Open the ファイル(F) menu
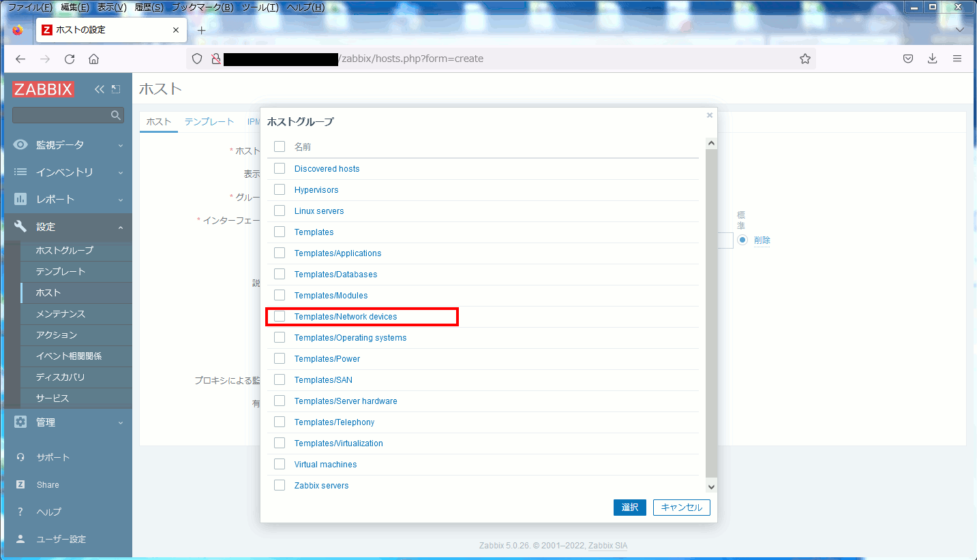977x560 pixels. (30, 7)
